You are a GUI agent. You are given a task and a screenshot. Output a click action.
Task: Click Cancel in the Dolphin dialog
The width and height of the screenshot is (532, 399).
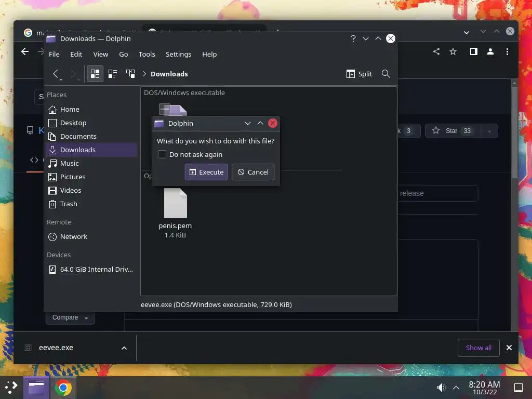click(253, 172)
